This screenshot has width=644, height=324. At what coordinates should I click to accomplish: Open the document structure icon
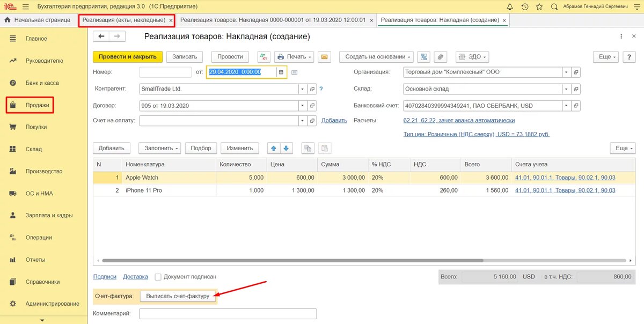pyautogui.click(x=423, y=56)
